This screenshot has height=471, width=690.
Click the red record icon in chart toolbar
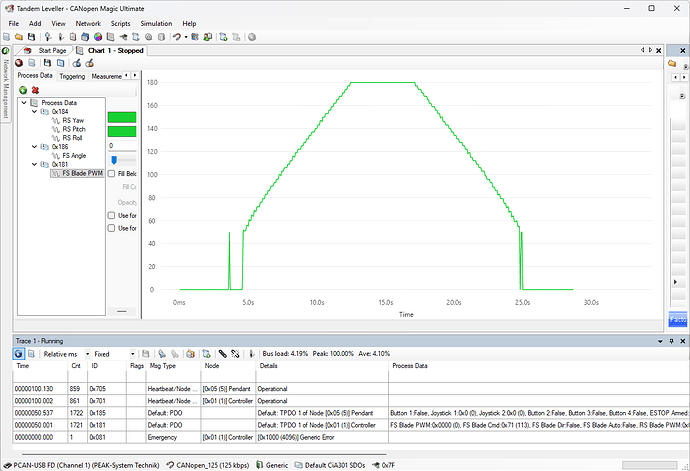point(19,63)
